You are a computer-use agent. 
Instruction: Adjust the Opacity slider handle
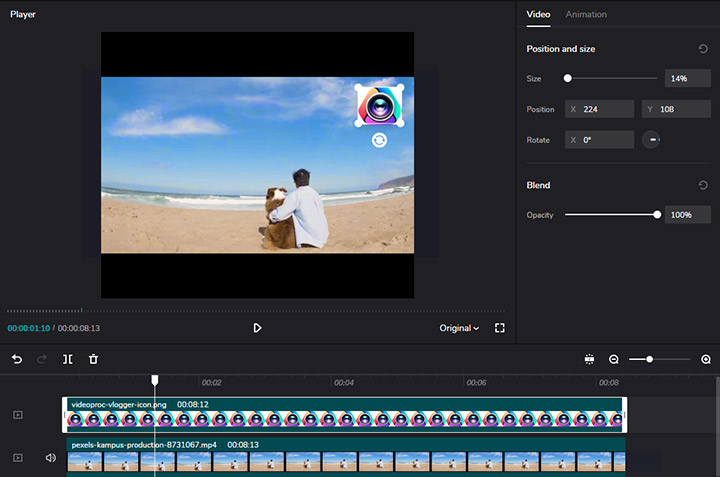(x=657, y=214)
